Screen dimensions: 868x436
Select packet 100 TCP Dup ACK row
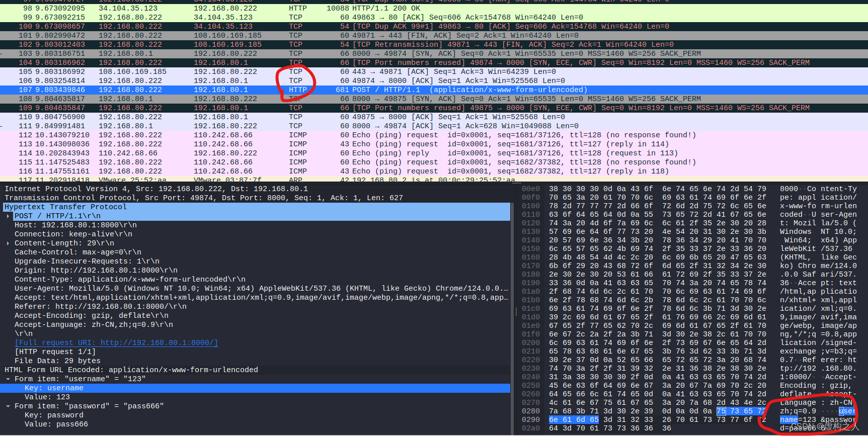434,26
